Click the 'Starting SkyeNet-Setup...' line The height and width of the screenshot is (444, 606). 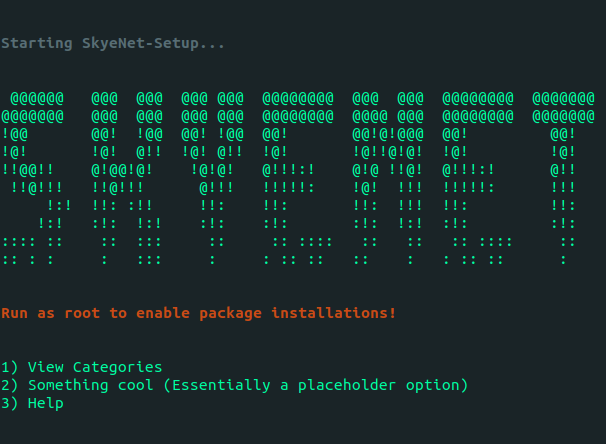pos(112,43)
